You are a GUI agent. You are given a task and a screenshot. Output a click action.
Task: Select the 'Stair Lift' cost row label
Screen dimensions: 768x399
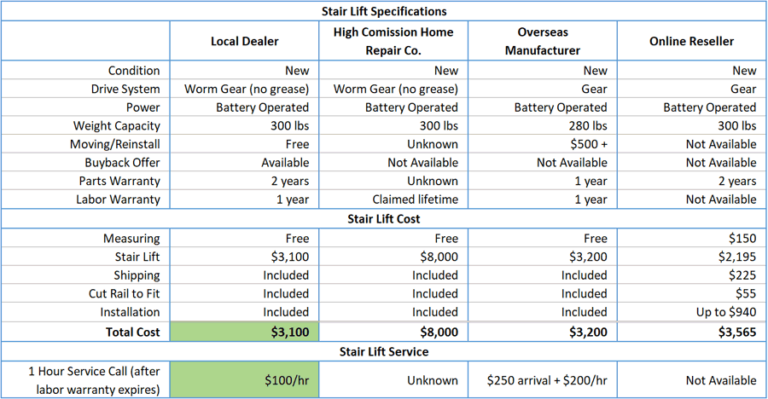(137, 257)
